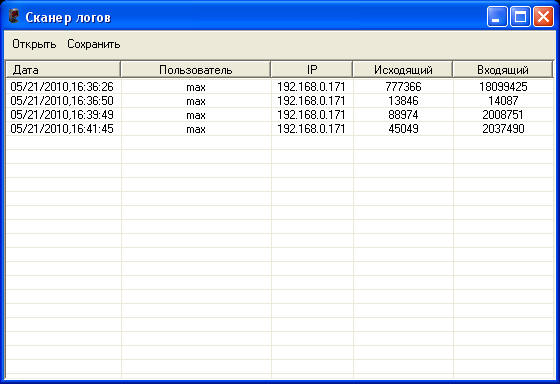Click incoming value 18099425

coord(503,87)
